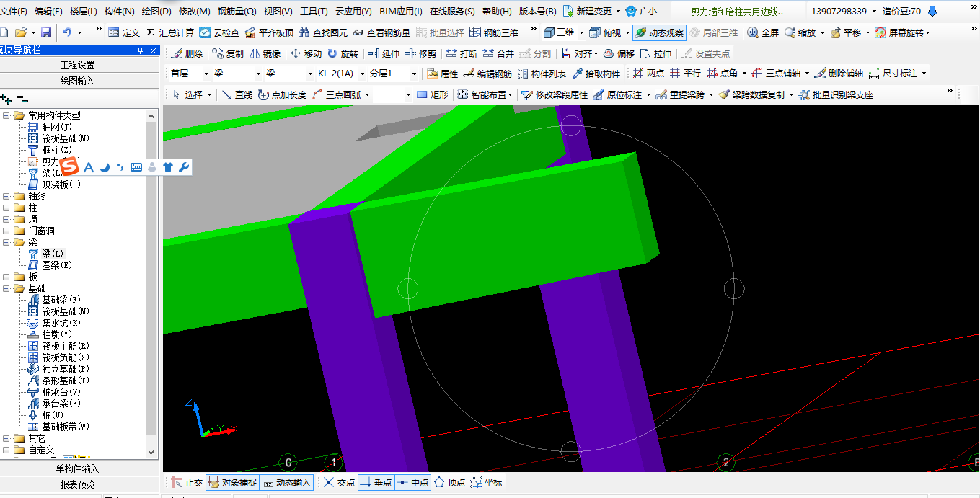This screenshot has height=498, width=980.
Task: Select the 合并 merge tool
Action: pos(498,53)
